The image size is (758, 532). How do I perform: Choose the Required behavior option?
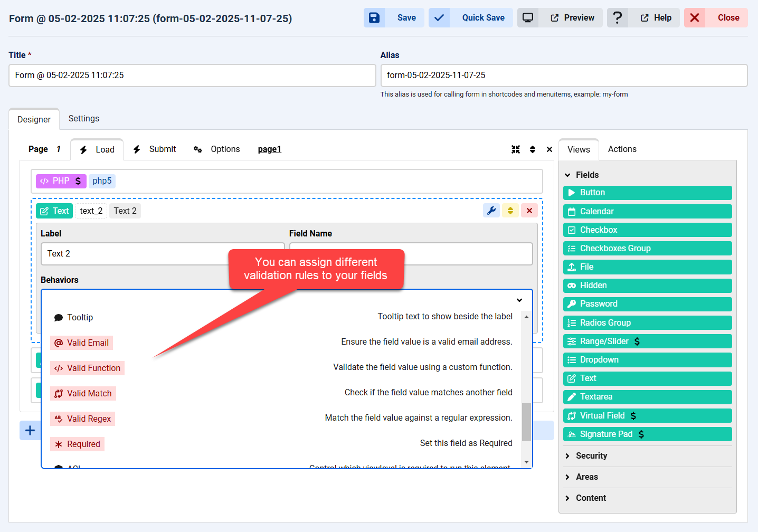[x=78, y=444]
